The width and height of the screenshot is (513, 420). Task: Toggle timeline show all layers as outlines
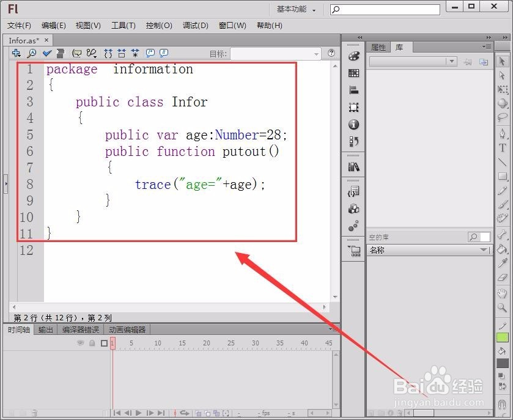click(x=105, y=343)
